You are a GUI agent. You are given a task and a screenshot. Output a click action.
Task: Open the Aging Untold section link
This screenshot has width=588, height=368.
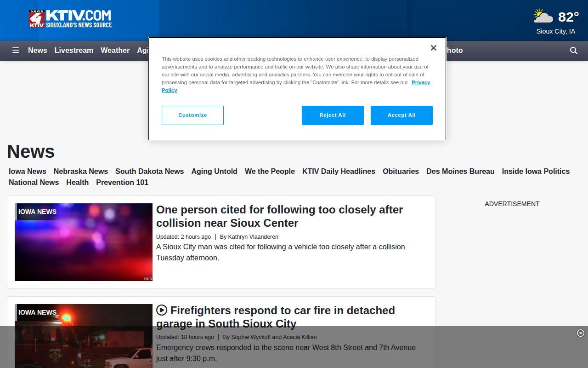pos(215,171)
